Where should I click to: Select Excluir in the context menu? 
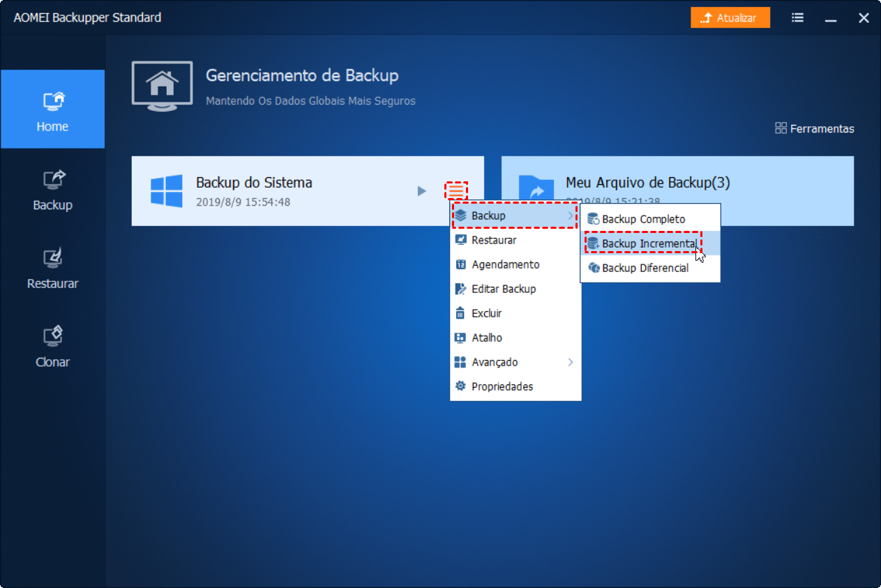point(515,313)
